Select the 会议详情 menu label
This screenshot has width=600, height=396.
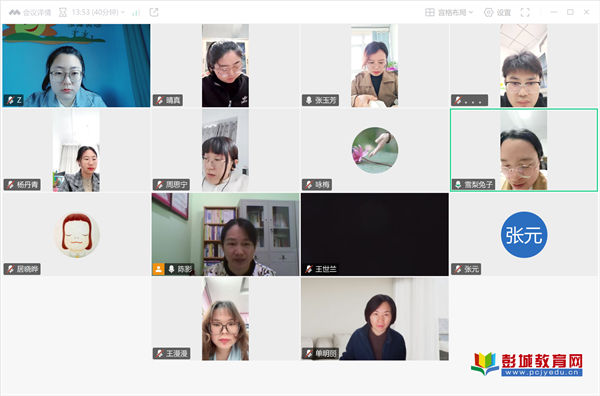[37, 13]
